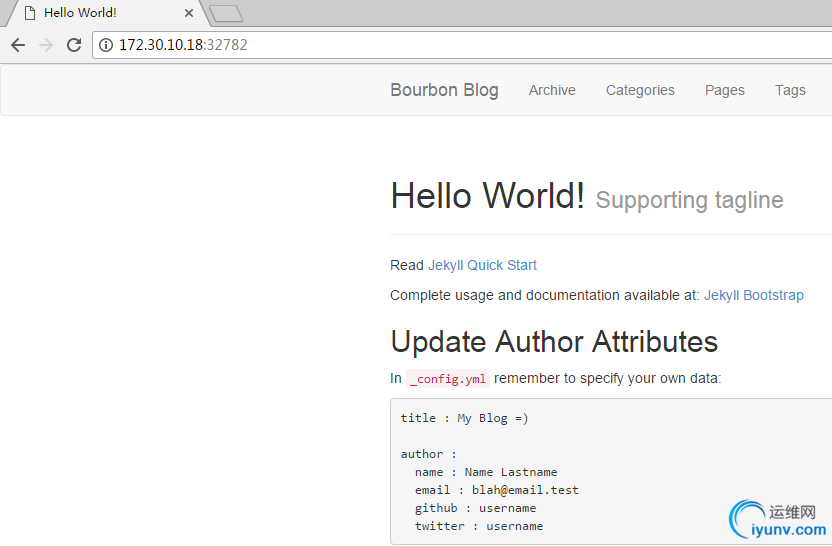Screen dimensions: 832x546
Task: Close the Hello World! tab
Action: (x=188, y=13)
